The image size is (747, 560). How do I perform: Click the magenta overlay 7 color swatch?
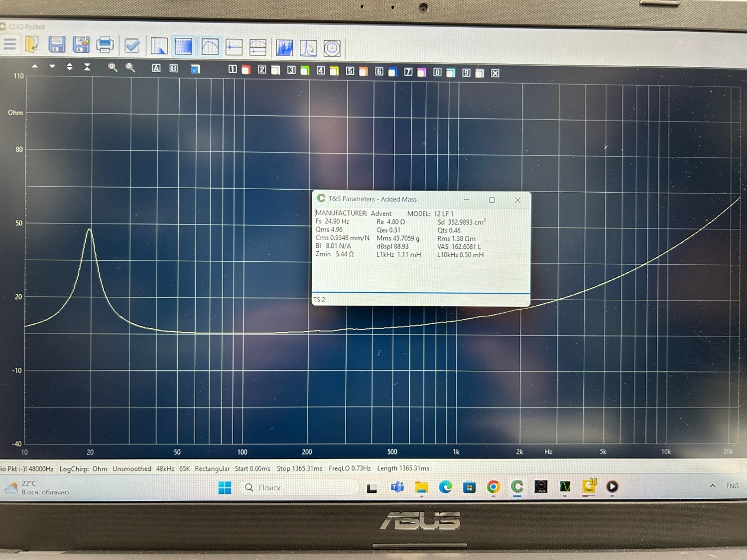(x=422, y=73)
